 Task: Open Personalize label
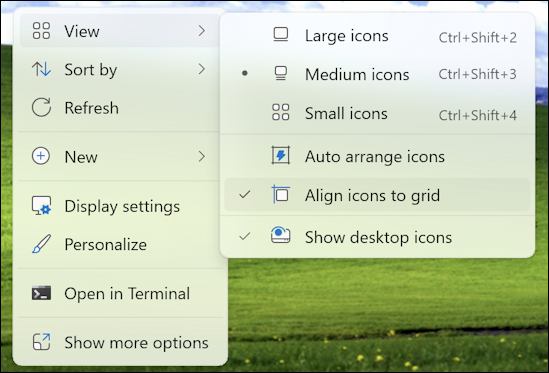pos(106,244)
